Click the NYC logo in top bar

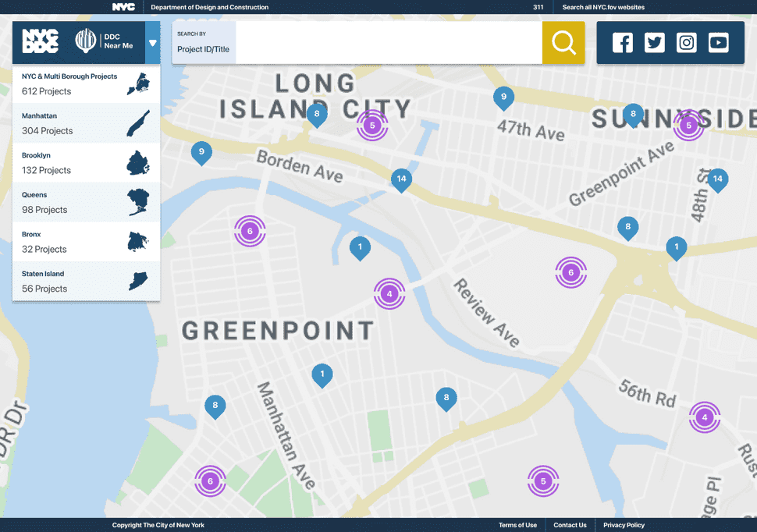[x=123, y=7]
